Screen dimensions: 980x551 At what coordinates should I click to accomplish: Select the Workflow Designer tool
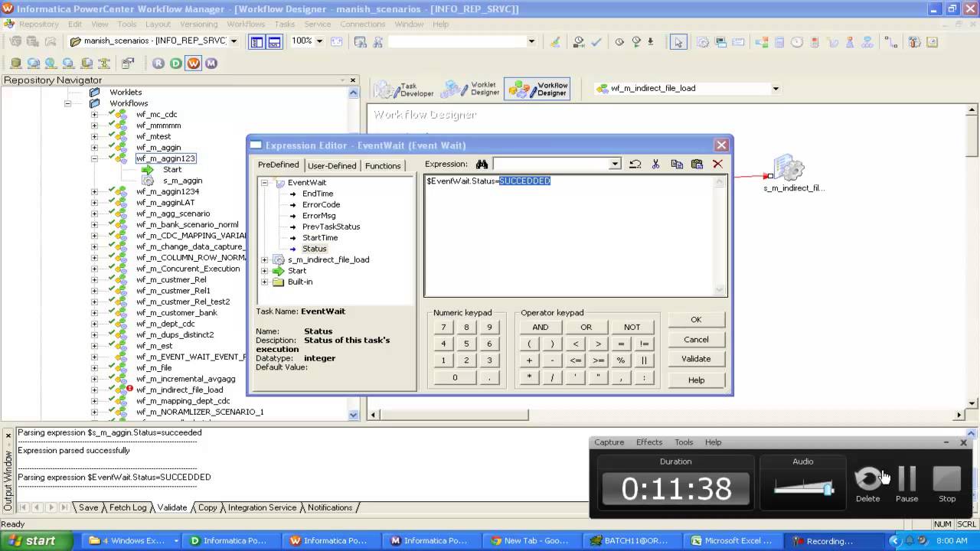click(538, 89)
